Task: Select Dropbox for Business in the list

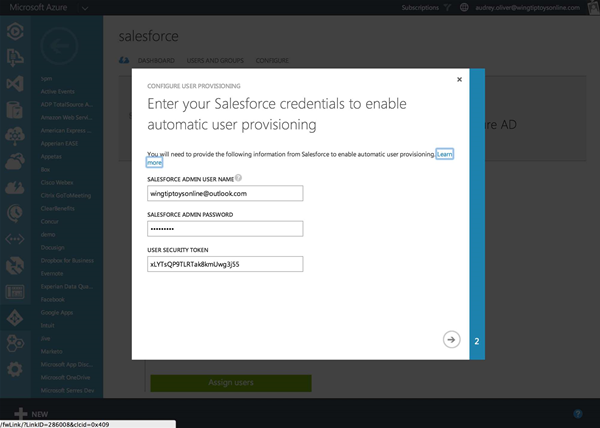Action: (x=67, y=260)
